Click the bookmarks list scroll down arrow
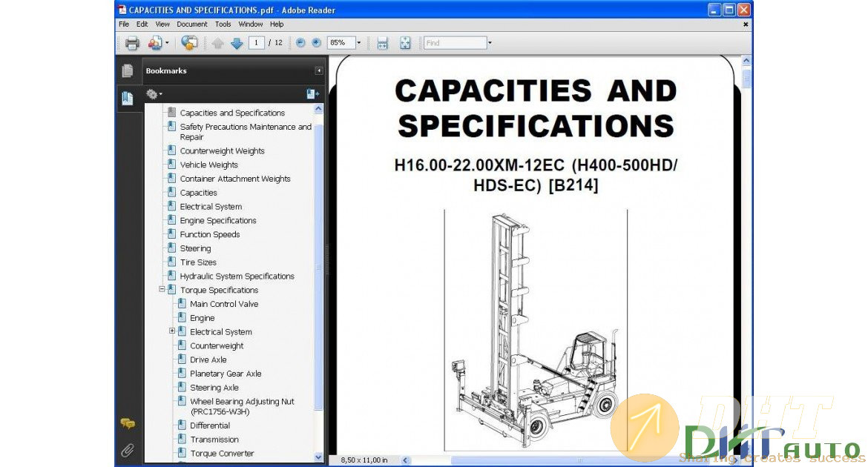Viewport: 868px width, 467px height. (x=318, y=457)
